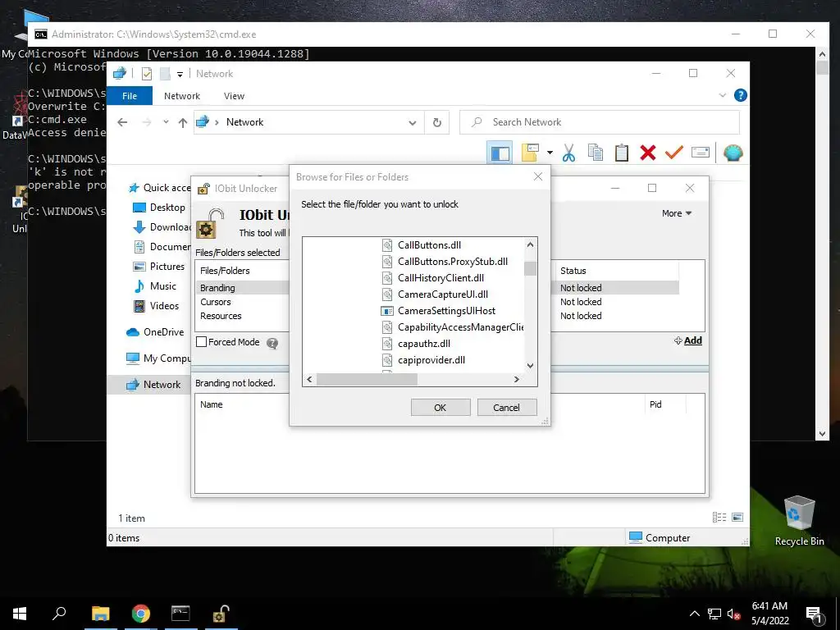Open Customize Quick Access Toolbar dropdown
Viewport: 840px width, 630px height.
(x=180, y=75)
